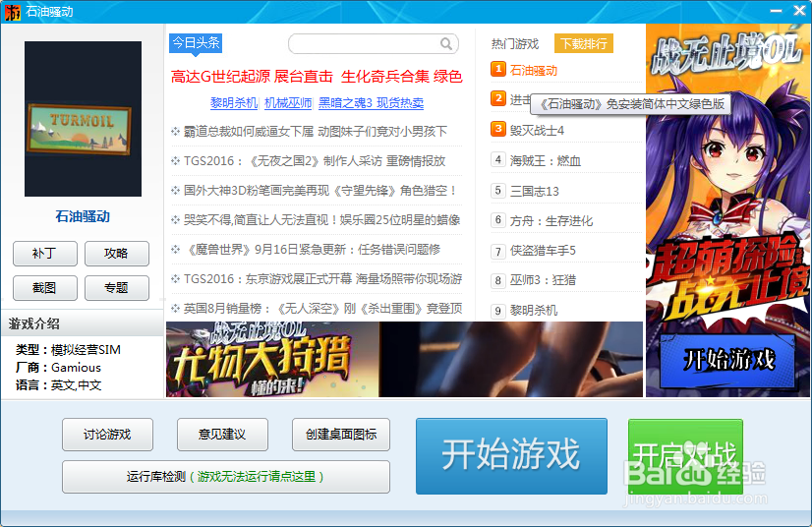
Task: Click the 厂商：Gamious text
Action: click(x=58, y=368)
